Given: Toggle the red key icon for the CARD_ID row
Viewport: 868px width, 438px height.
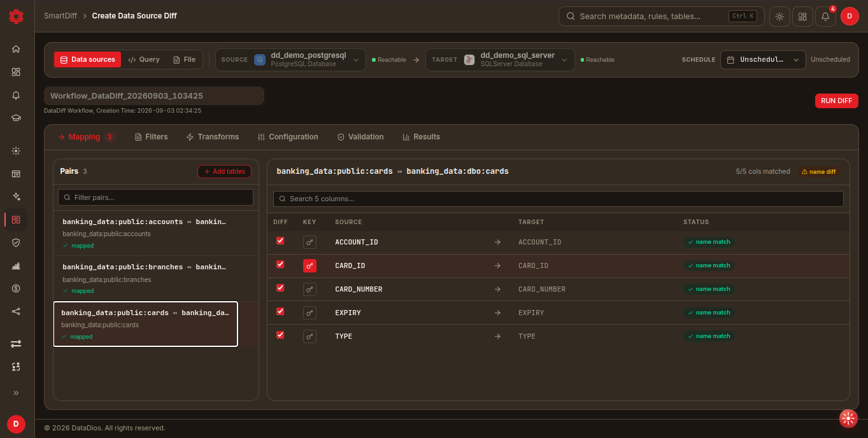Looking at the screenshot, I should pos(309,265).
